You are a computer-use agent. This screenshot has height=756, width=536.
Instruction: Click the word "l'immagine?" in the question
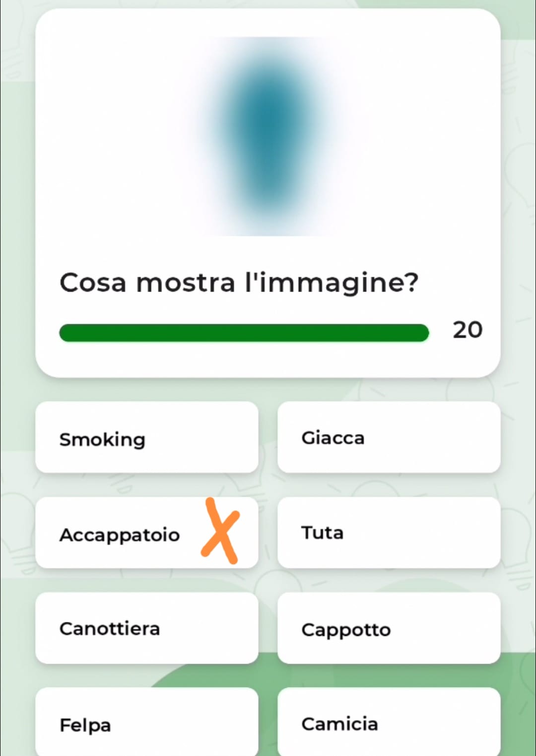pos(332,283)
